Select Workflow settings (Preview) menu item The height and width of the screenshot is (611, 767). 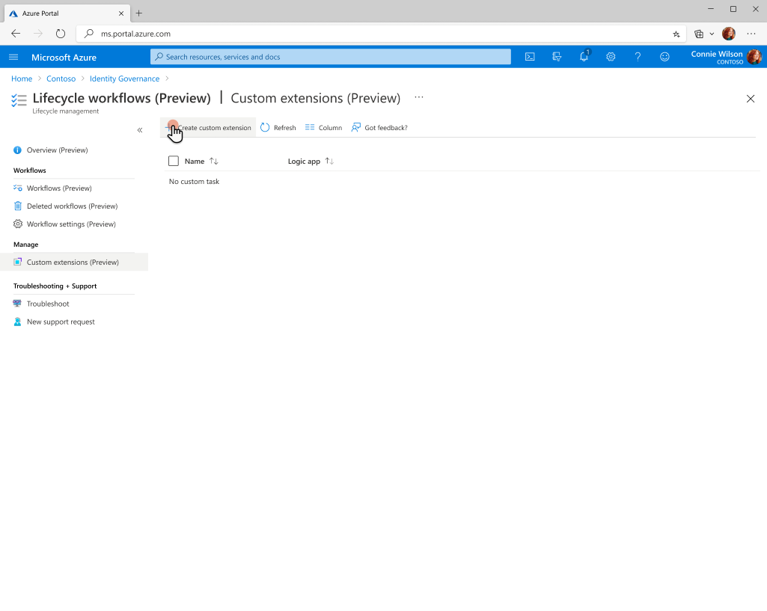coord(71,224)
